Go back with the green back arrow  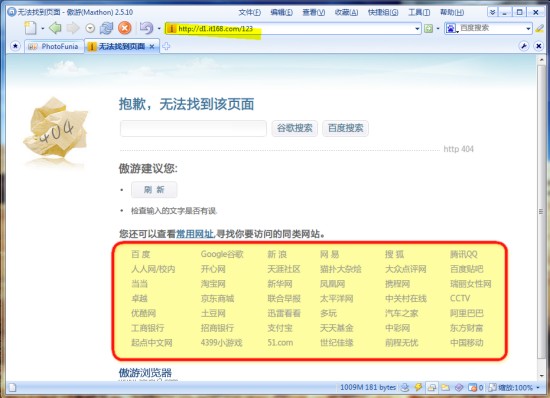coord(55,28)
